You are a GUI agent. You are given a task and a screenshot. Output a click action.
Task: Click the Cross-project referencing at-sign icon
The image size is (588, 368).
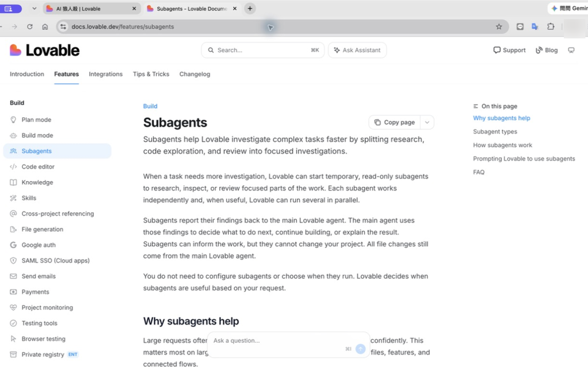click(14, 214)
